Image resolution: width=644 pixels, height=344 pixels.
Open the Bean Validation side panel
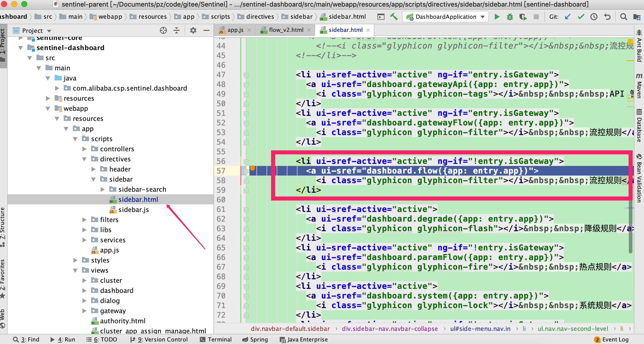(639, 178)
